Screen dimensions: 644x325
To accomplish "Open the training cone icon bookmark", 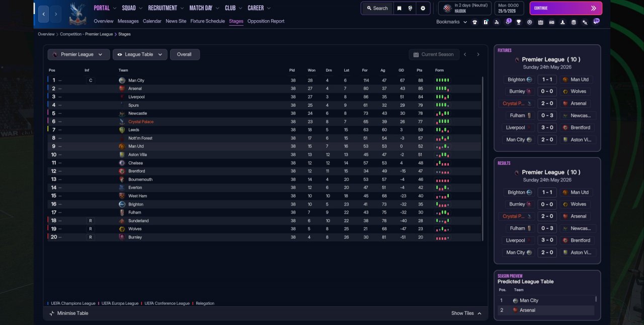I will pos(562,22).
